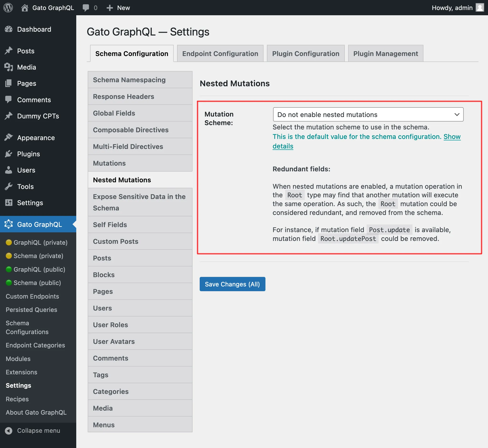
Task: Click the Pages icon in the sidebar
Action: (9, 83)
